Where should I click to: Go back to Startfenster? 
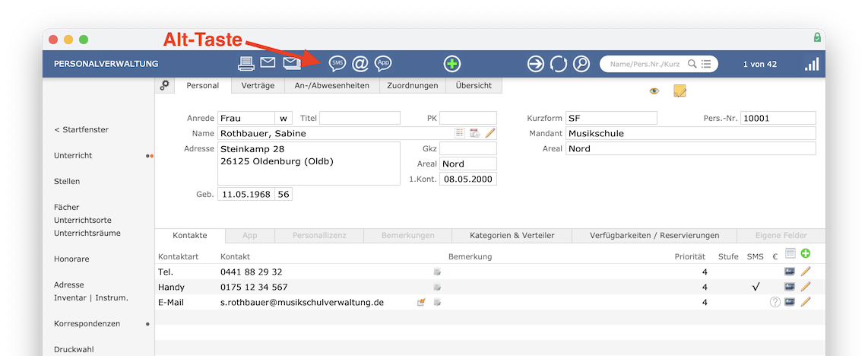click(81, 129)
